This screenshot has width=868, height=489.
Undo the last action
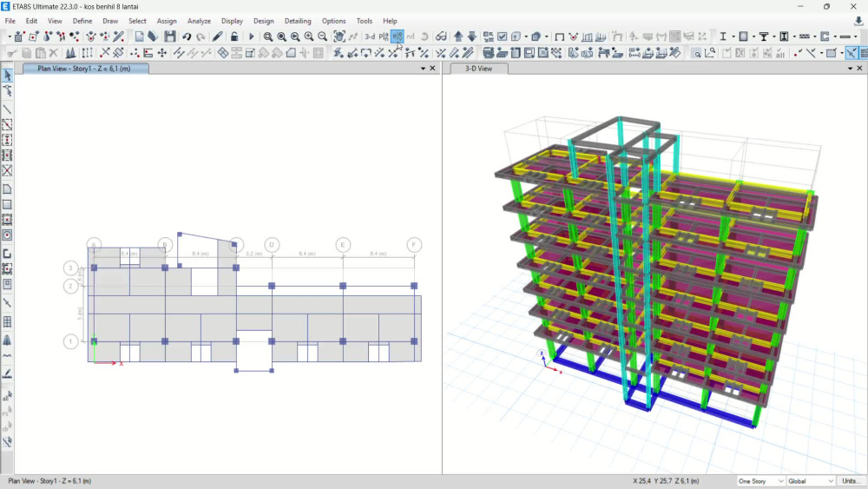pos(187,36)
